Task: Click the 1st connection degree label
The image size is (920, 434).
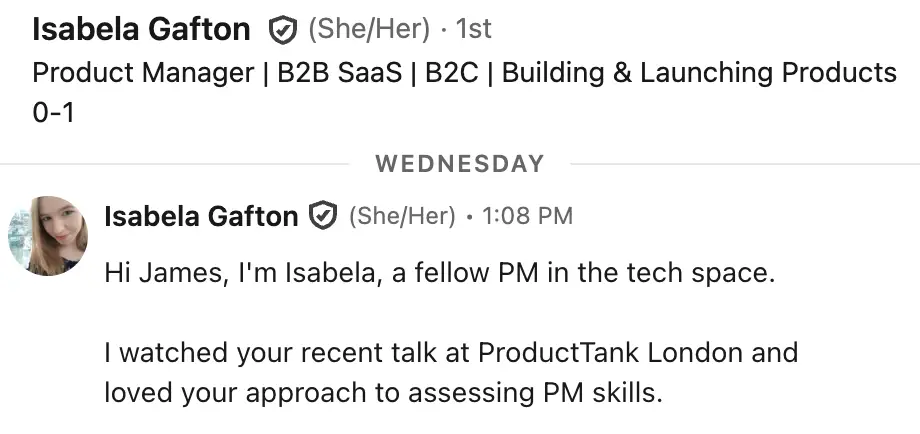Action: [473, 31]
